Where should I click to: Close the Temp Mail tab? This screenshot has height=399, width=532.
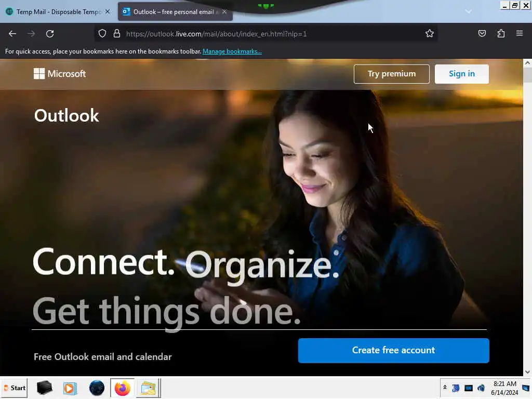(108, 11)
